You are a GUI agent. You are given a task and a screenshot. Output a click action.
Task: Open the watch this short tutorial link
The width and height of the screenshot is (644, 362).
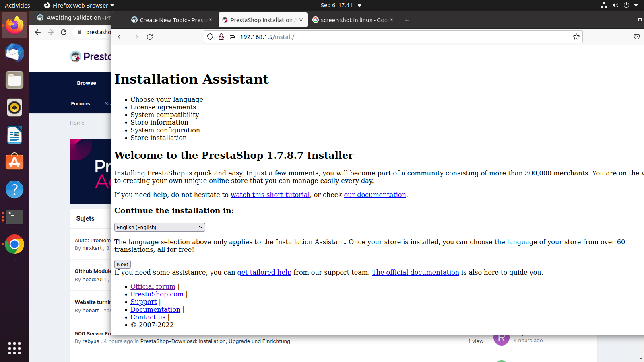click(x=270, y=195)
